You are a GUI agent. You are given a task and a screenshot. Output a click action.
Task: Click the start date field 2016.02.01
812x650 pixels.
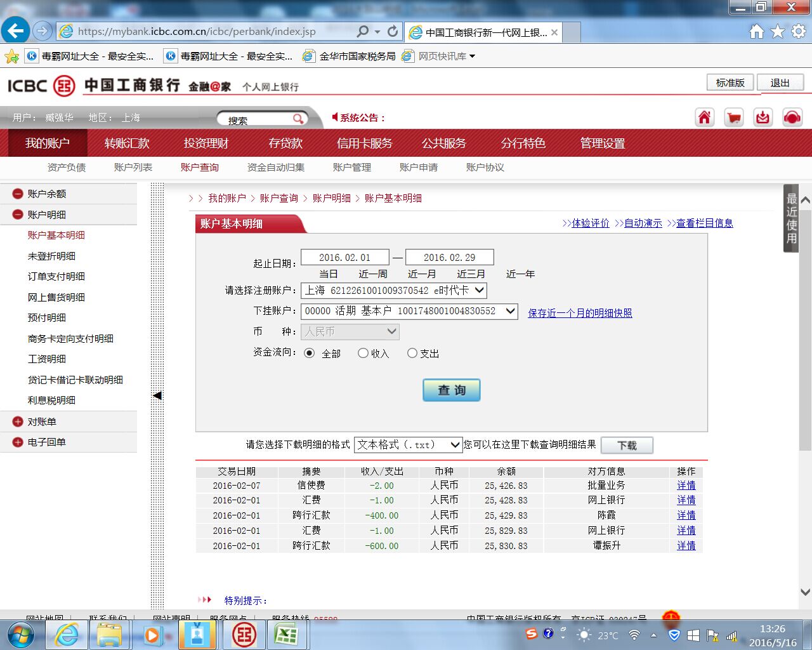click(344, 257)
